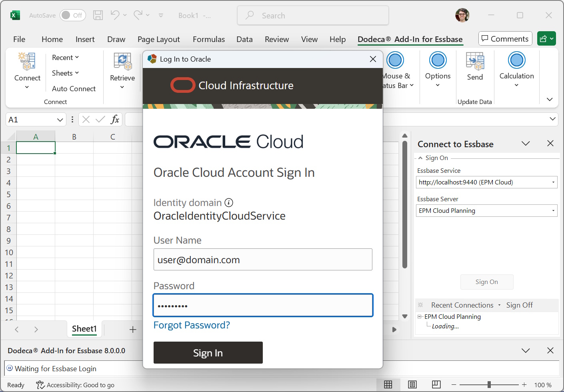Click the Comments button
This screenshot has width=564, height=392.
505,39
